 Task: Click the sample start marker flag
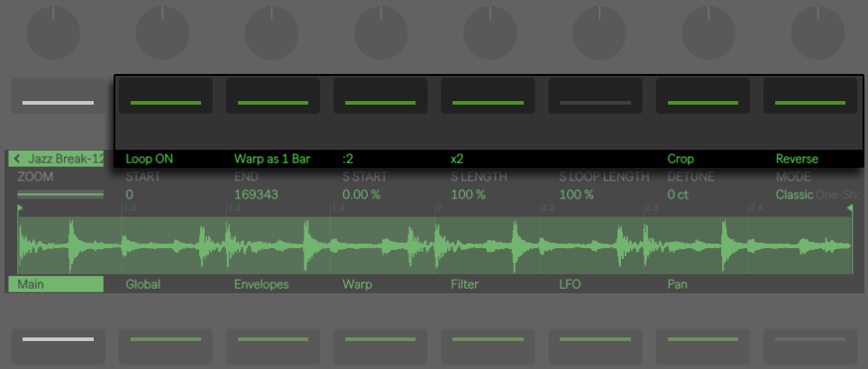(x=21, y=208)
